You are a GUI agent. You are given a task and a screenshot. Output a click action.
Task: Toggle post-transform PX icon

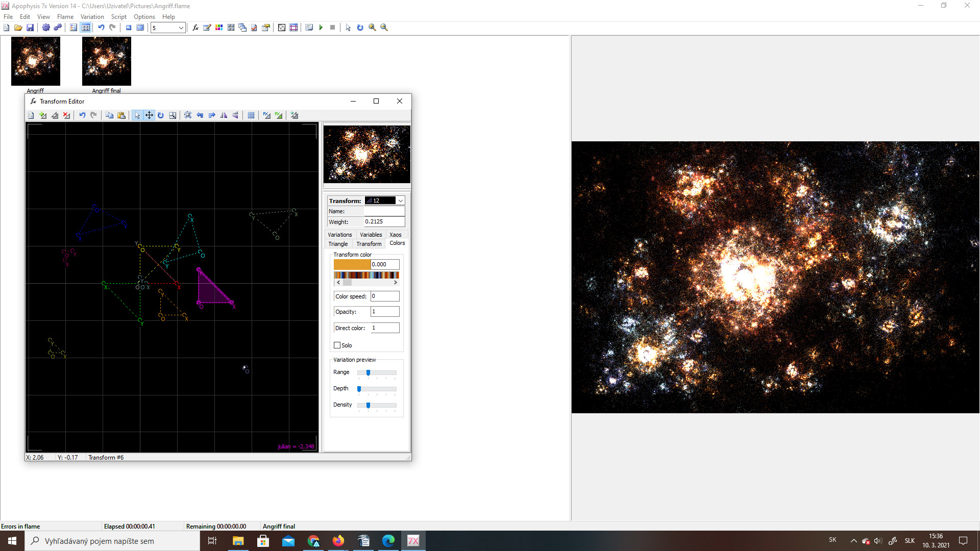pos(267,115)
